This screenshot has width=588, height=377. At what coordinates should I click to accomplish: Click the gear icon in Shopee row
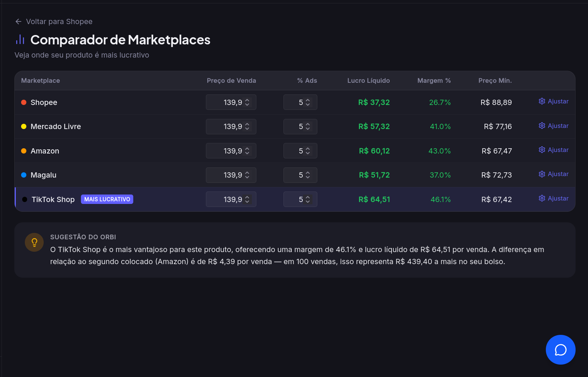pos(542,101)
